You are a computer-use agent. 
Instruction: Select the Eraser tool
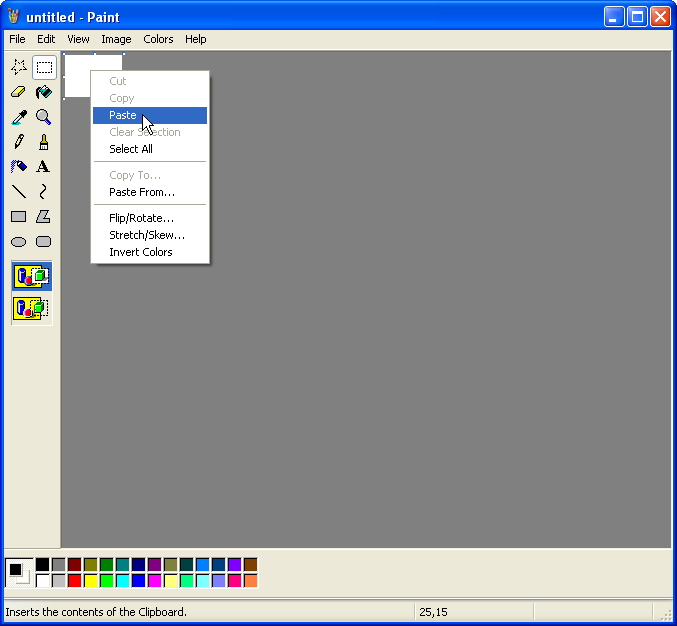[x=18, y=92]
